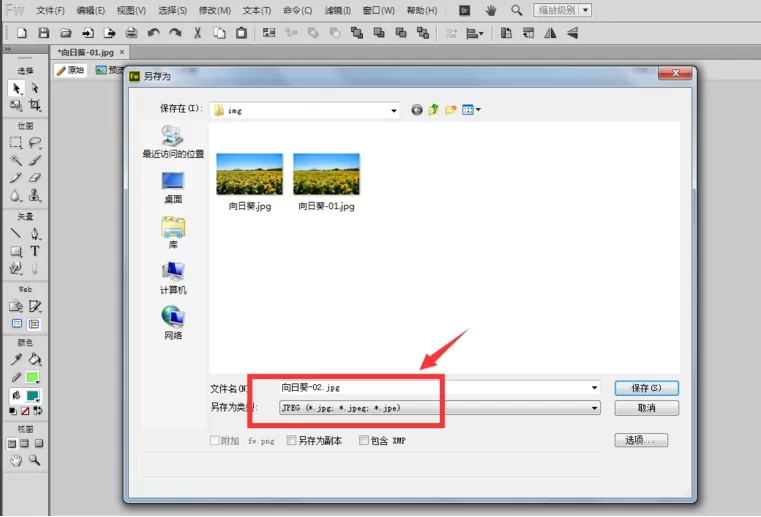Select the Brush tool
The image size is (761, 517).
point(34,160)
